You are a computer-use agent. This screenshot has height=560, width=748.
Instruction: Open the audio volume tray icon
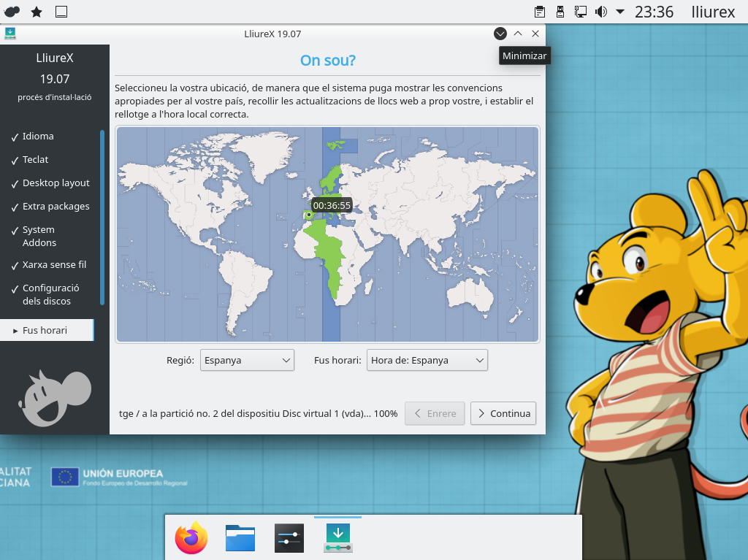click(x=601, y=12)
